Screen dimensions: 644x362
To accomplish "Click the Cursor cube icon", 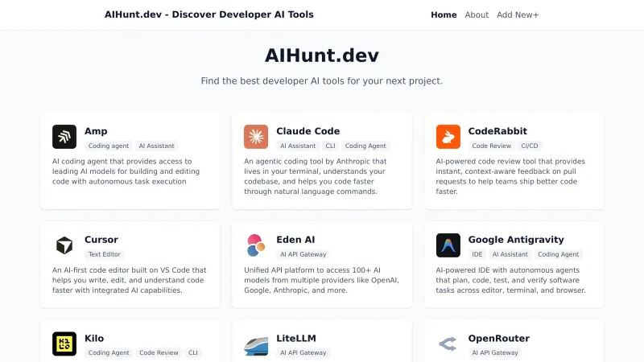I will [64, 245].
